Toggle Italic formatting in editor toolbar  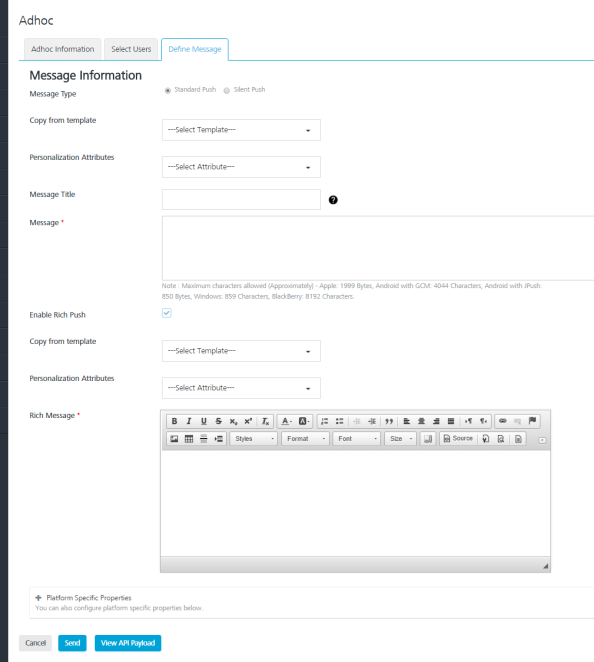point(189,421)
